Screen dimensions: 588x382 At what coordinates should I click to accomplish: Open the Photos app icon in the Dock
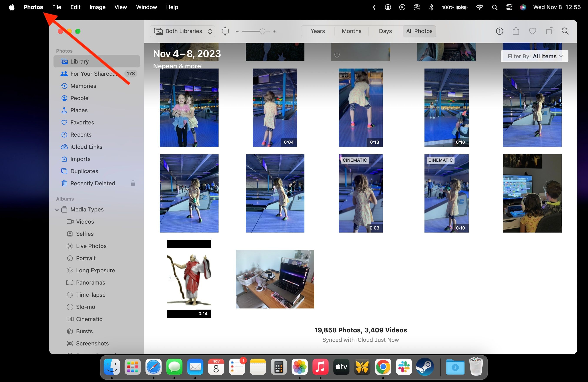click(x=299, y=367)
